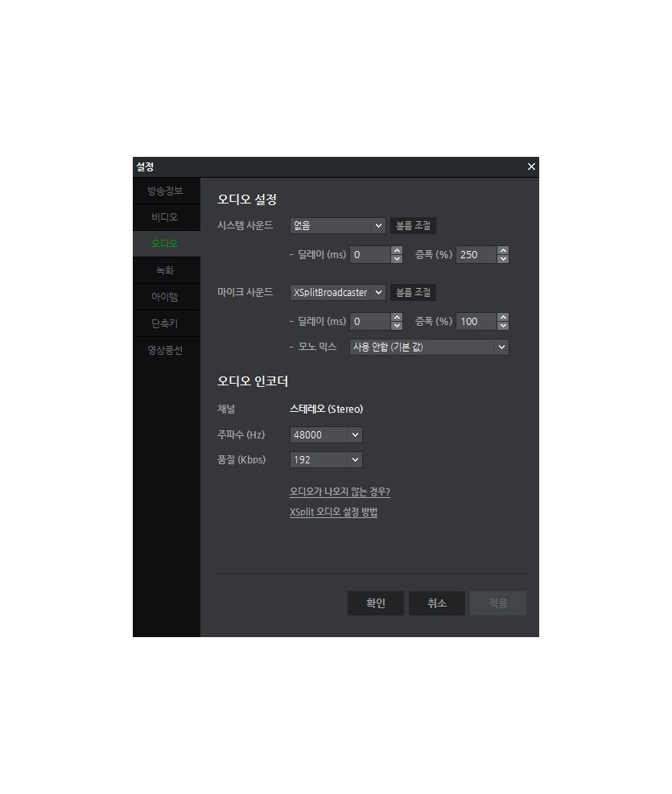Screen dimensions: 672x794
Task: Go to the 녹화 settings tab
Action: click(x=166, y=270)
